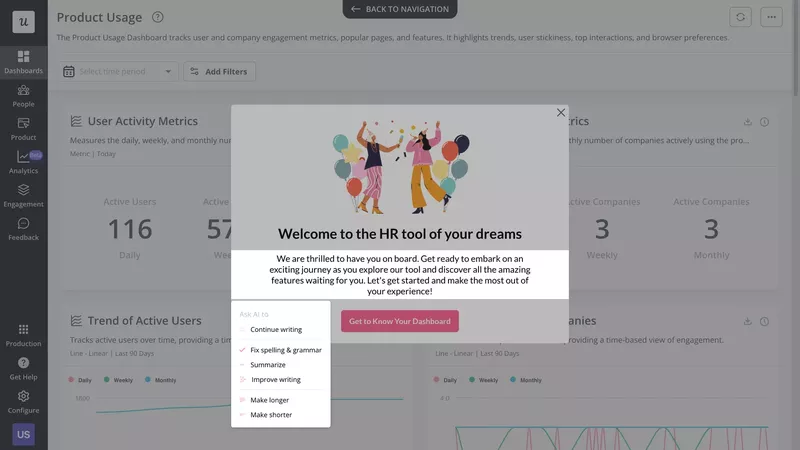Open Feedback section in sidebar
This screenshot has height=450, width=800.
click(23, 229)
